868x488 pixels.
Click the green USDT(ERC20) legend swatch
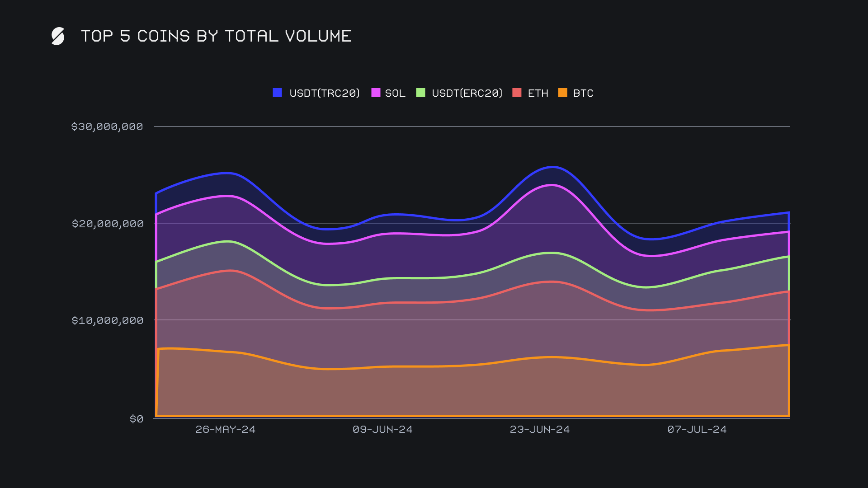click(x=420, y=93)
